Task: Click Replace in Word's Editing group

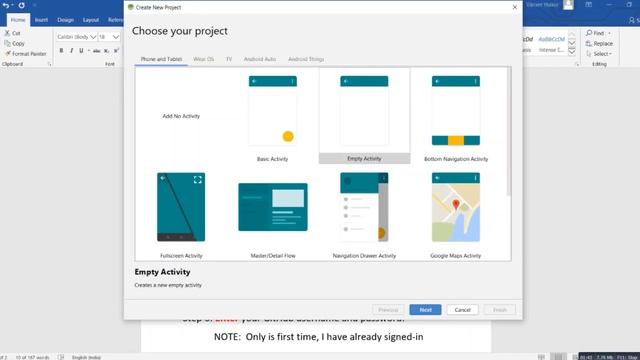Action: click(x=599, y=43)
